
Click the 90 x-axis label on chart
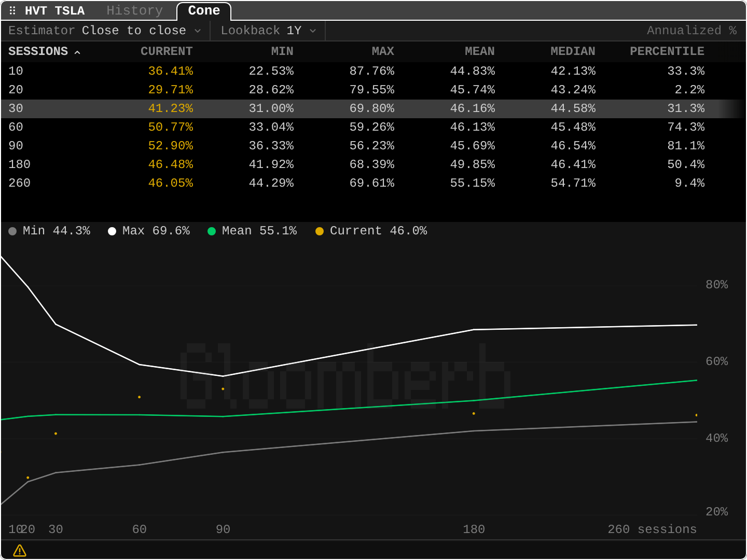click(223, 529)
